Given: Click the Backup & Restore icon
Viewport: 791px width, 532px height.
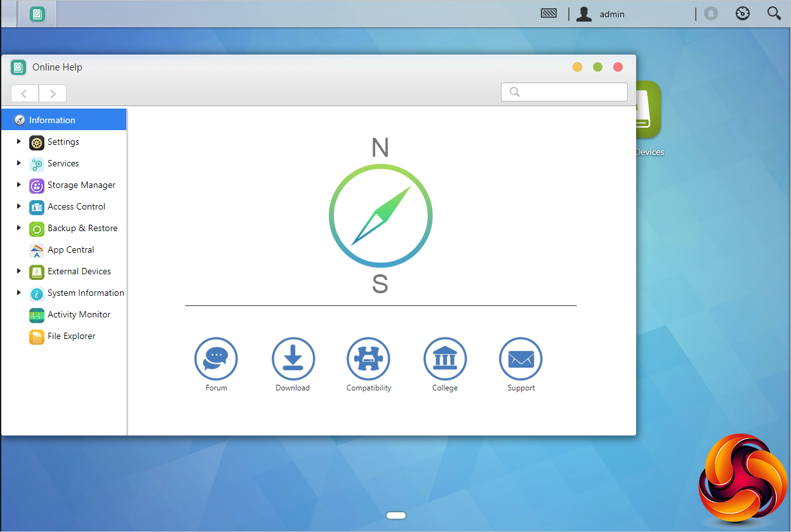Looking at the screenshot, I should click(37, 229).
